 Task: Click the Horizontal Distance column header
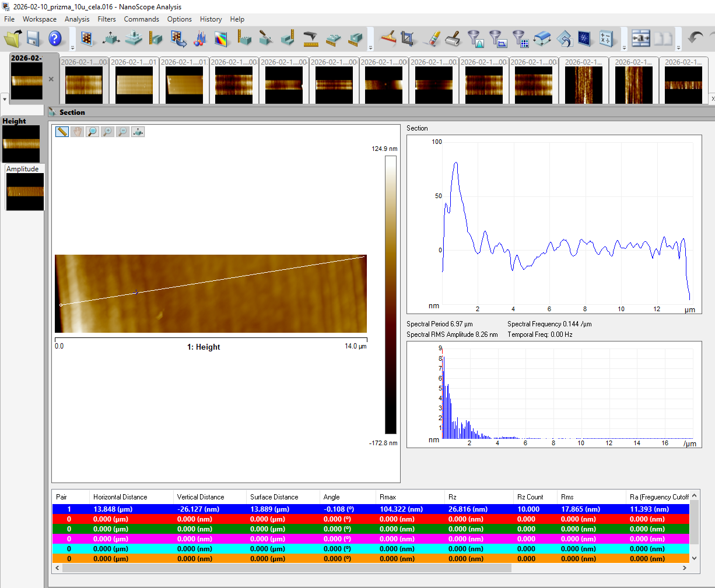pyautogui.click(x=120, y=497)
